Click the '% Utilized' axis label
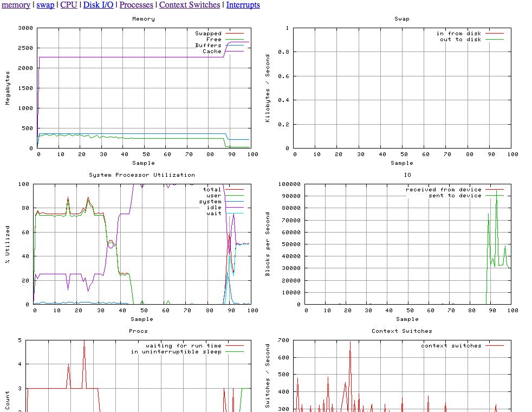 point(8,244)
